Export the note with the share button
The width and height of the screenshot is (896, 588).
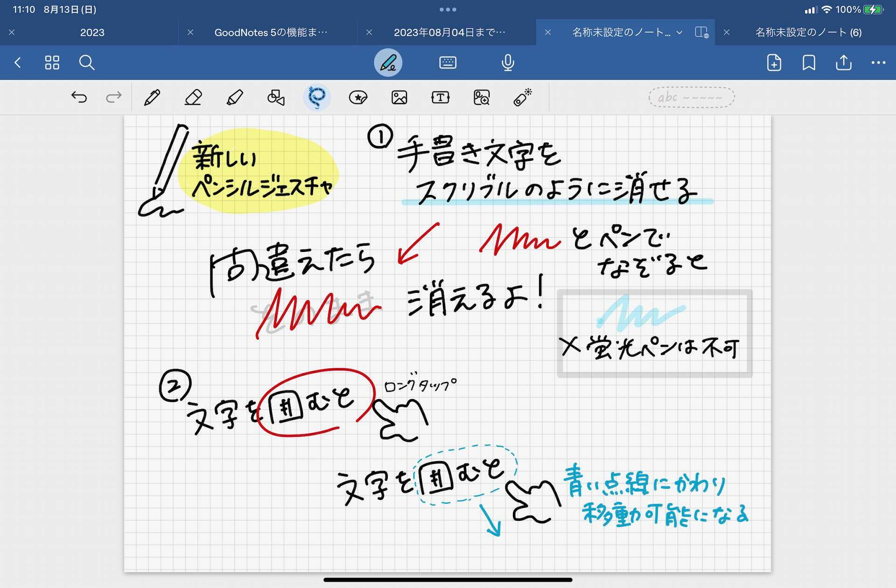pos(843,62)
